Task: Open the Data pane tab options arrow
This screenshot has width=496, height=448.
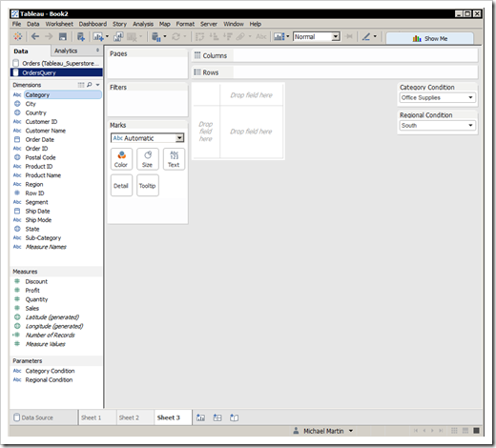Action: (97, 51)
